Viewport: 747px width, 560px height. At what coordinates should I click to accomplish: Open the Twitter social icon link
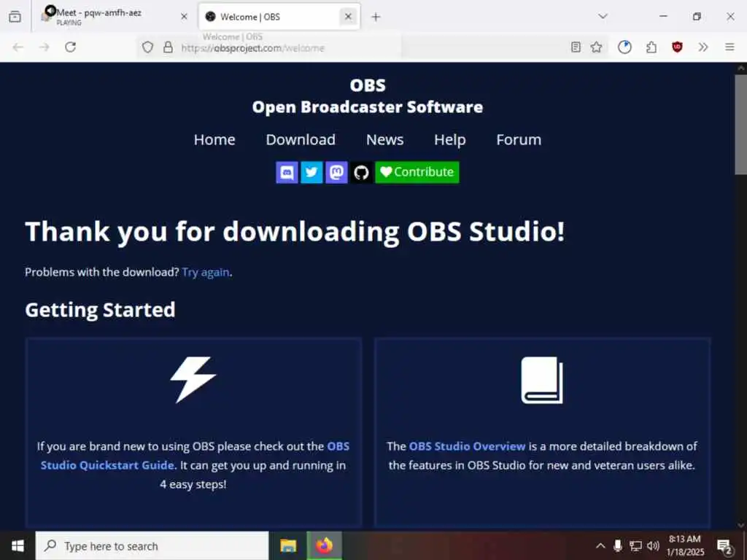(x=311, y=172)
